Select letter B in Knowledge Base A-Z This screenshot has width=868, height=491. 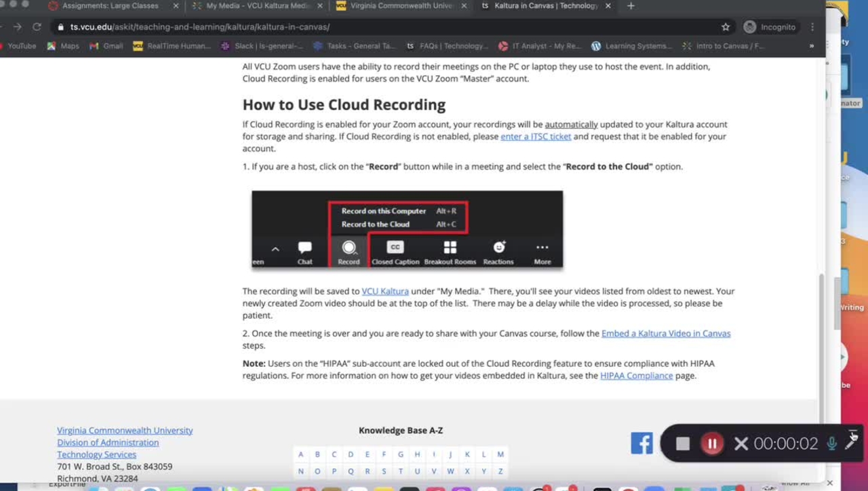pos(317,454)
